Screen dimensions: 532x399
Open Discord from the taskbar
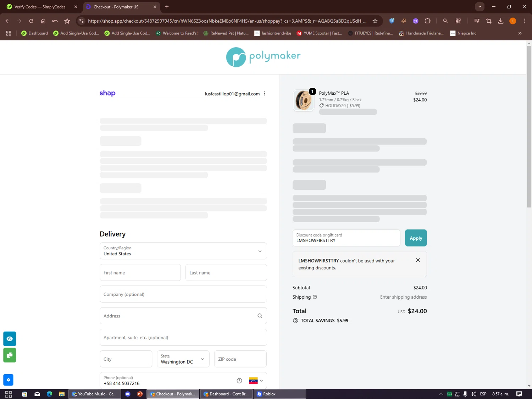pos(128,394)
